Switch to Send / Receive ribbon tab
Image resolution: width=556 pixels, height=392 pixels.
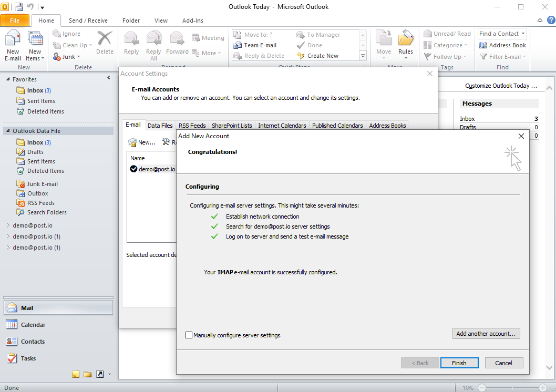(x=88, y=20)
